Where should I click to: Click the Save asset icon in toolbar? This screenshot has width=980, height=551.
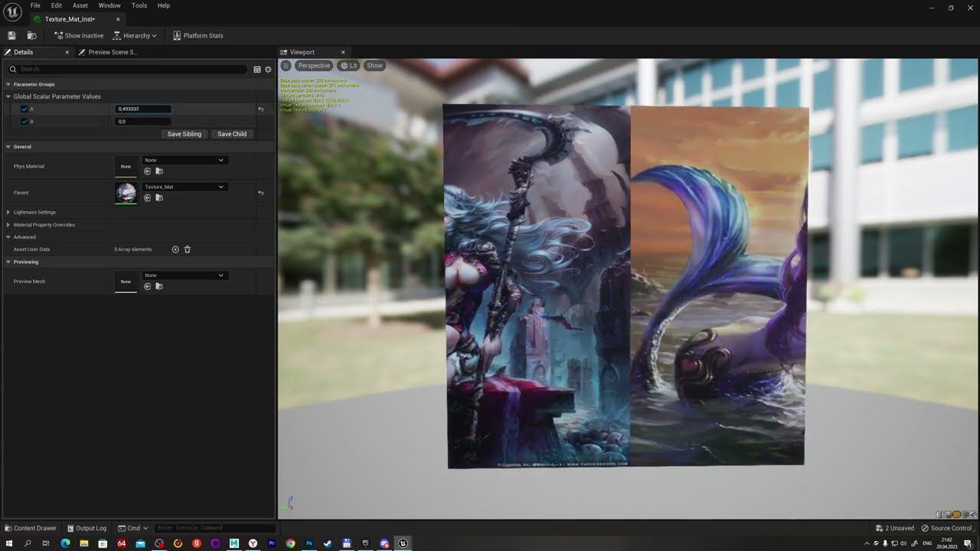pyautogui.click(x=11, y=35)
